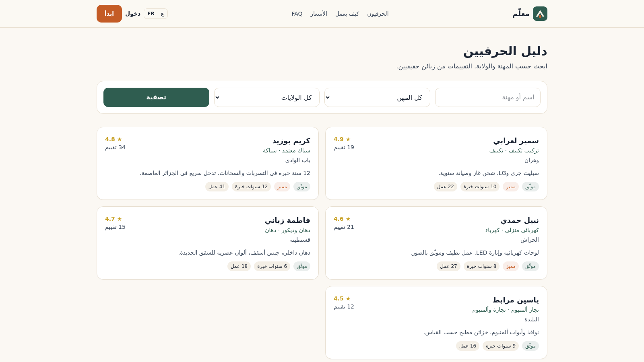Click the star icon beside rating 4.7
This screenshot has height=362, width=644.
pyautogui.click(x=120, y=219)
